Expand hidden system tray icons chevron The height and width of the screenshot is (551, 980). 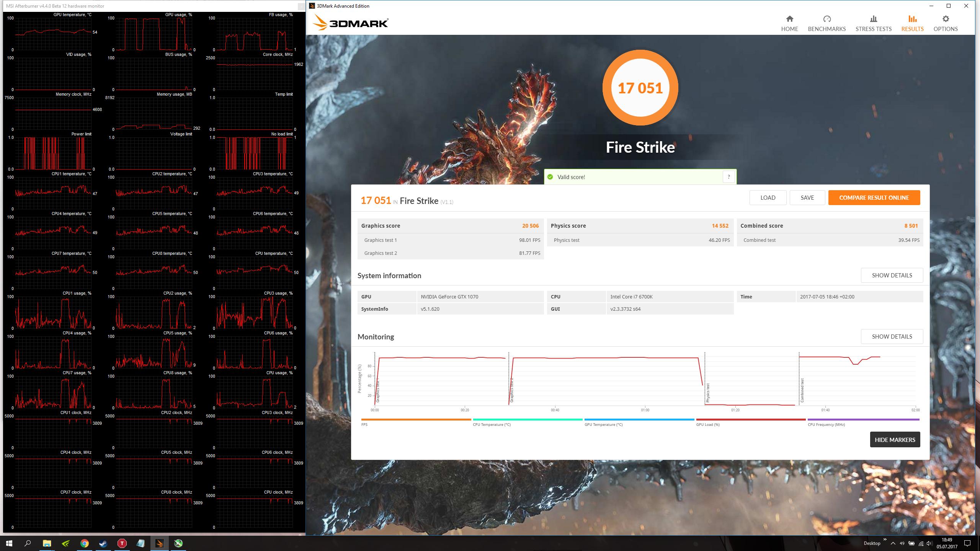[x=893, y=543]
